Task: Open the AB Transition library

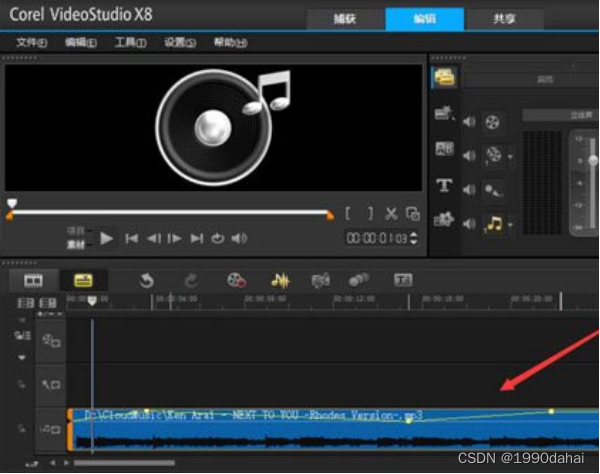Action: coord(444,148)
